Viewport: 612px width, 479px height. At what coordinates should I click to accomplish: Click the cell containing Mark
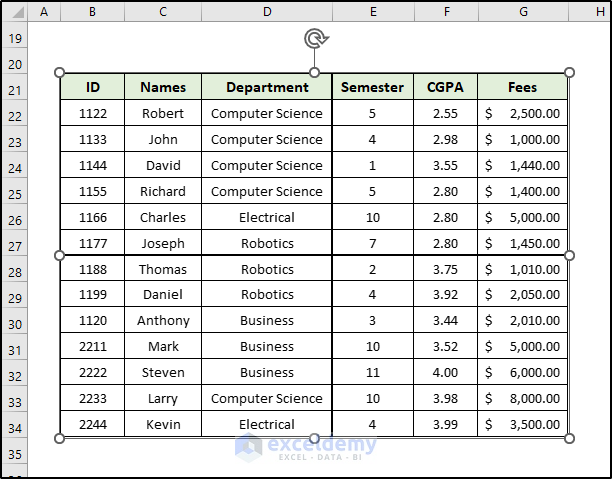click(163, 346)
